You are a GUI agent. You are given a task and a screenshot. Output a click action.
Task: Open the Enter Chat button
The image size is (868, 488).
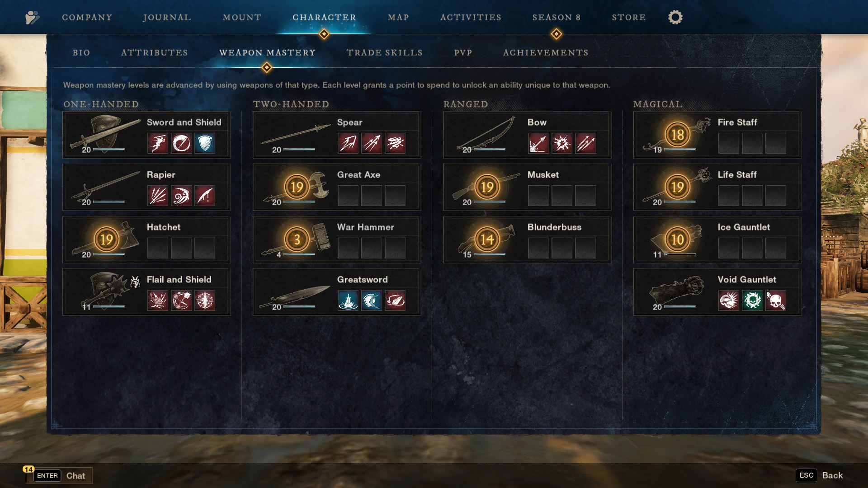[59, 476]
